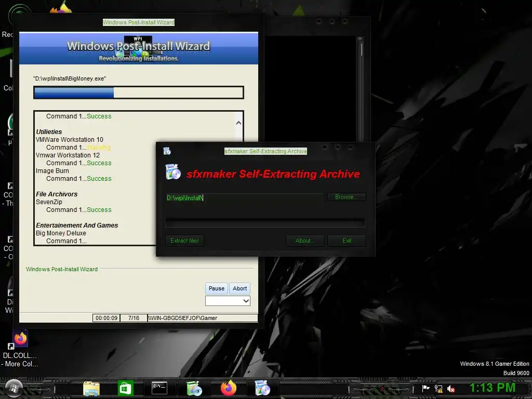Click the yellow Warning status text

point(98,147)
